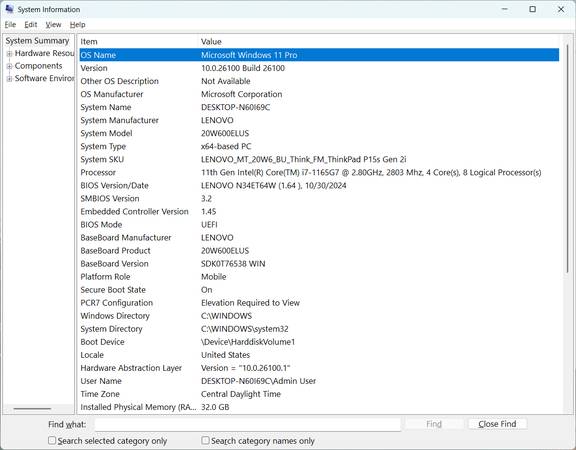Open the Edit menu
Screen dimensions: 576x450
tap(31, 25)
